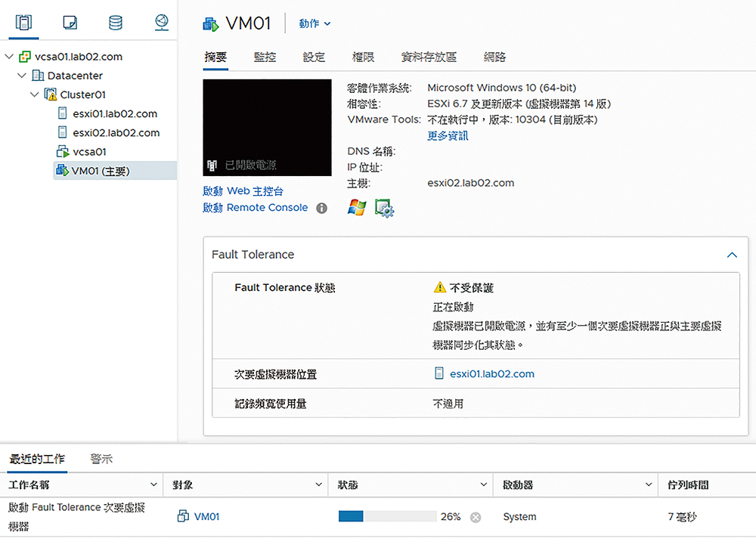This screenshot has height=548, width=756.
Task: Switch to the 摘要 tab
Action: click(215, 57)
